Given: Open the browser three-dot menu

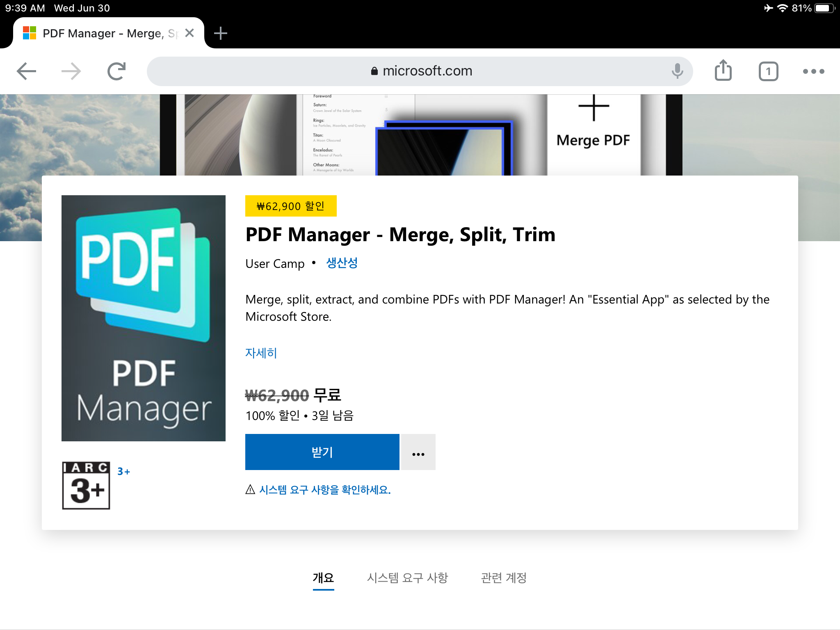Looking at the screenshot, I should tap(813, 71).
